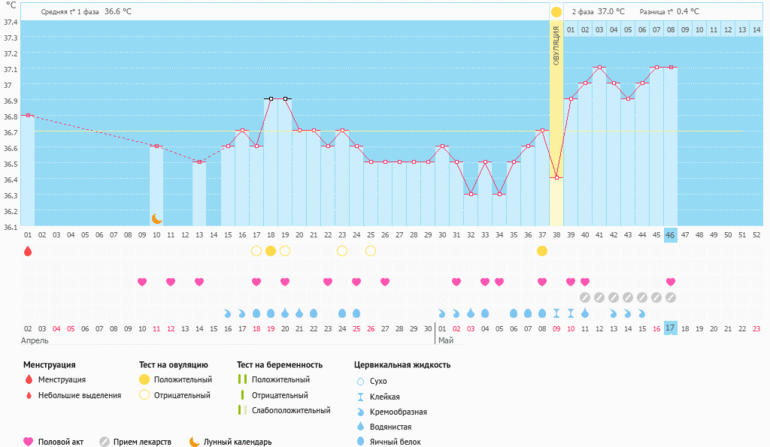770x447 pixels.
Task: Select highlighted date 17 in the May row
Action: click(671, 328)
